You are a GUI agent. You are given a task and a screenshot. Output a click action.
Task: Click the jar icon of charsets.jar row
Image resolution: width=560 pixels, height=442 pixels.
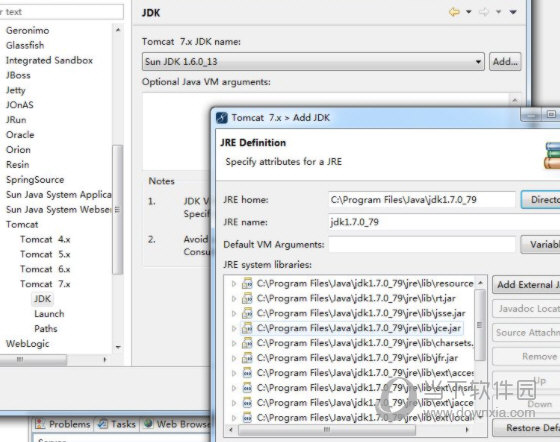pyautogui.click(x=247, y=343)
